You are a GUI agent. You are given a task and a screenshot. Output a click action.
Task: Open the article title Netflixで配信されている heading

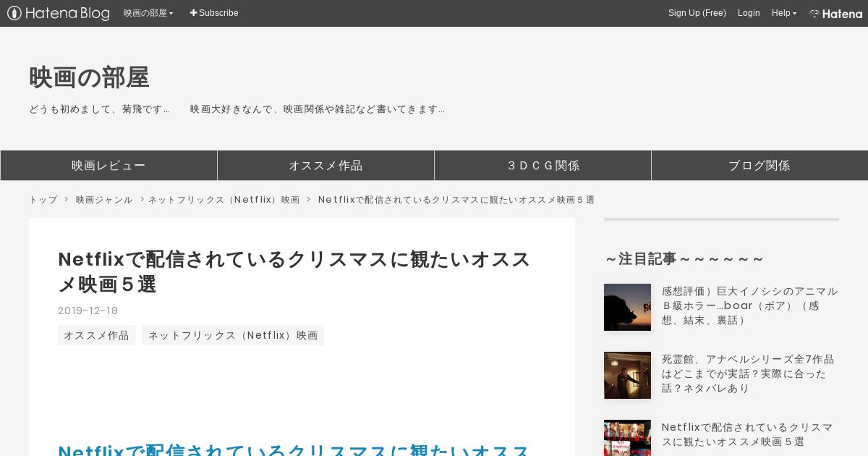294,271
